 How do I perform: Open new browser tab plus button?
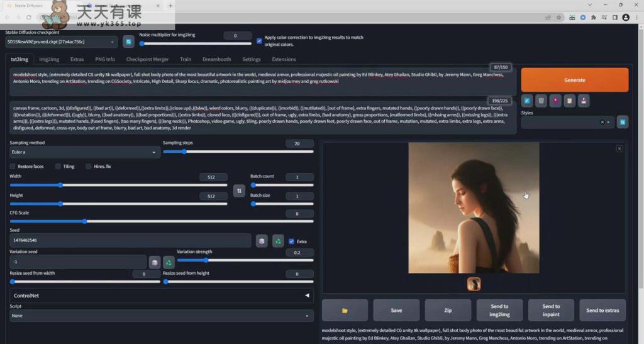pyautogui.click(x=170, y=5)
